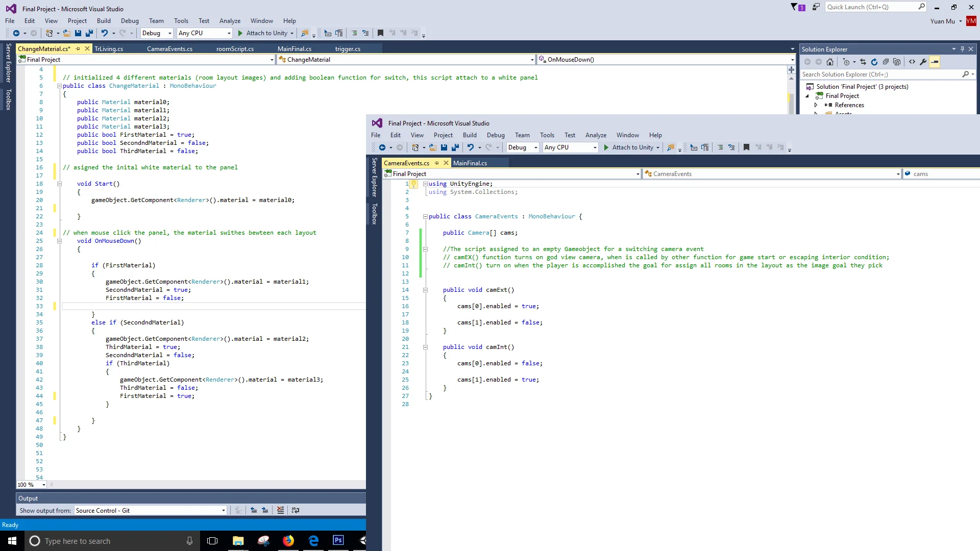Toggle auto-hide pin on Solution Explorer panel

(x=962, y=49)
